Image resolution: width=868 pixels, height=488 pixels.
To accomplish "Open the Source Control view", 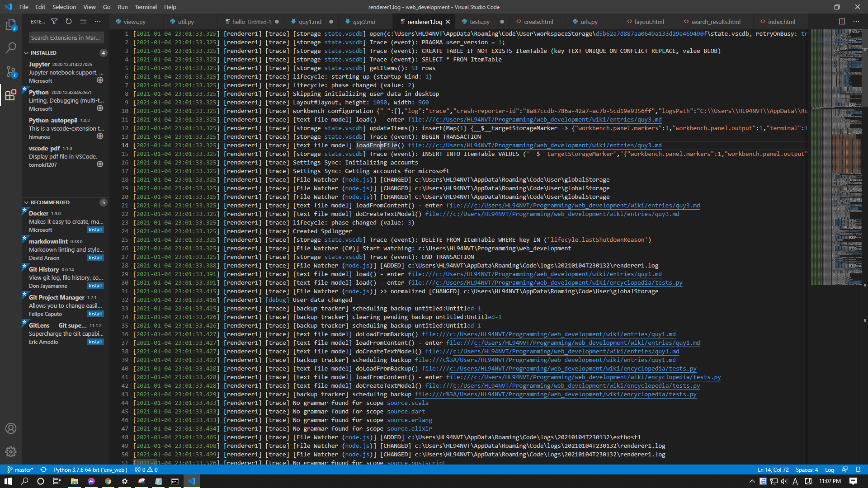I will (11, 71).
